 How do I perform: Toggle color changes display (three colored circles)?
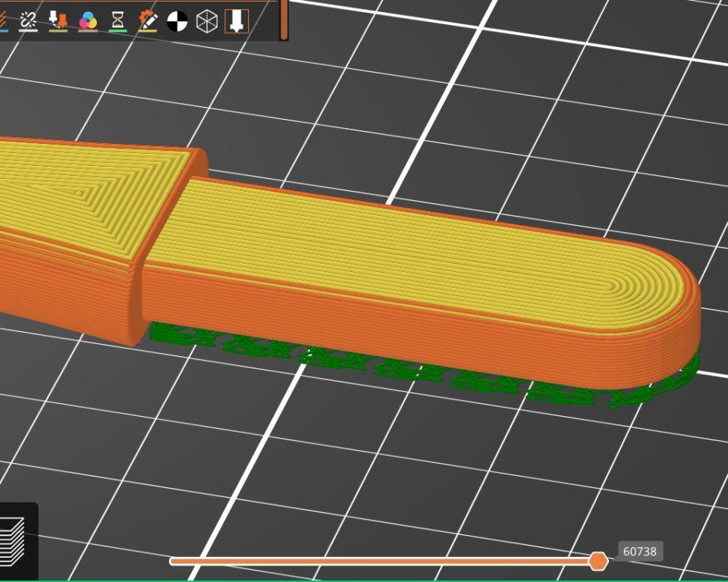point(88,21)
